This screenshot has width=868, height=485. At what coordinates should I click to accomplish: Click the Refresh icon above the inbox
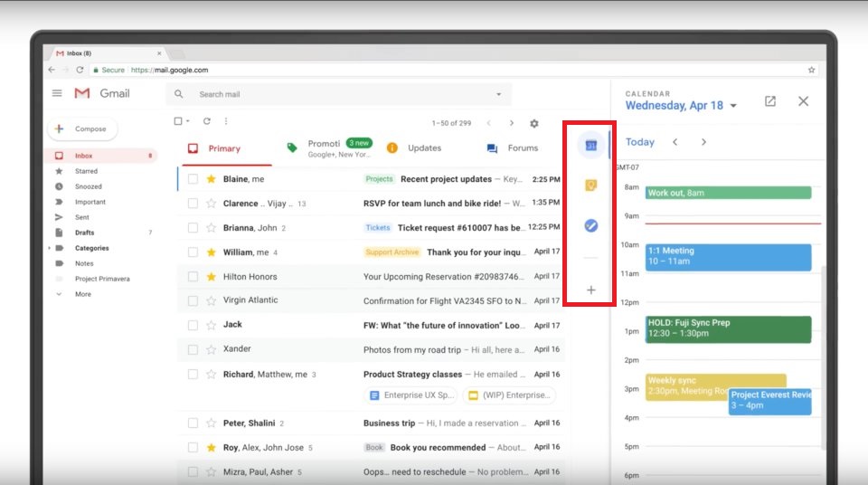(x=206, y=121)
